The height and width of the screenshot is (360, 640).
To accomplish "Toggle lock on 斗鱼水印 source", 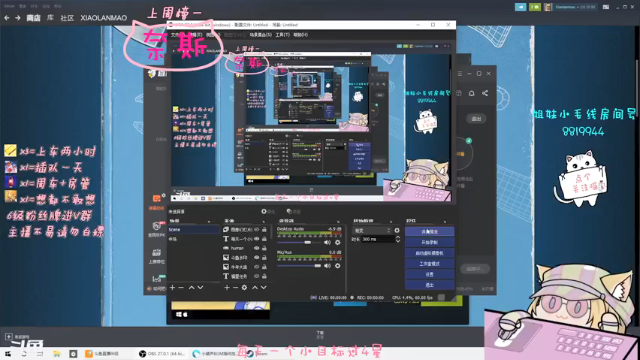I will [x=264, y=258].
